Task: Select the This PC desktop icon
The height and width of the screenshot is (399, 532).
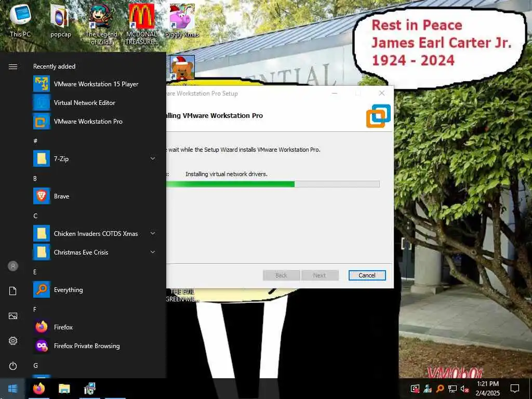Action: tap(20, 21)
